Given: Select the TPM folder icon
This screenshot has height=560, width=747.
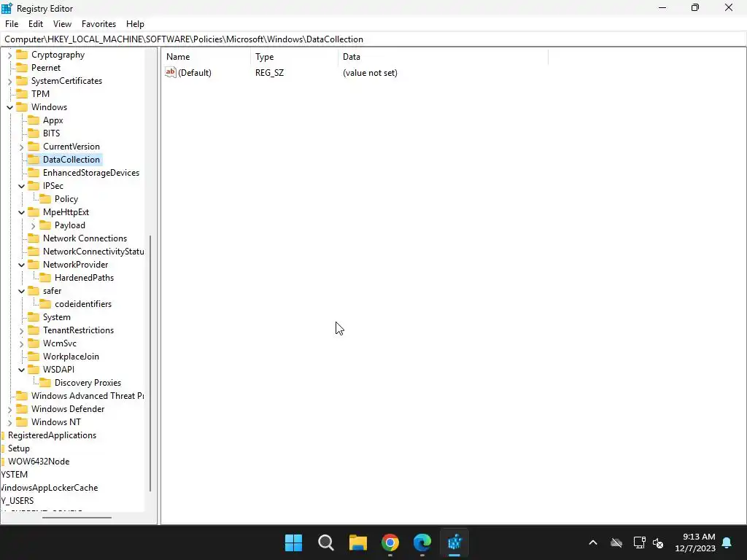Looking at the screenshot, I should click(x=22, y=94).
